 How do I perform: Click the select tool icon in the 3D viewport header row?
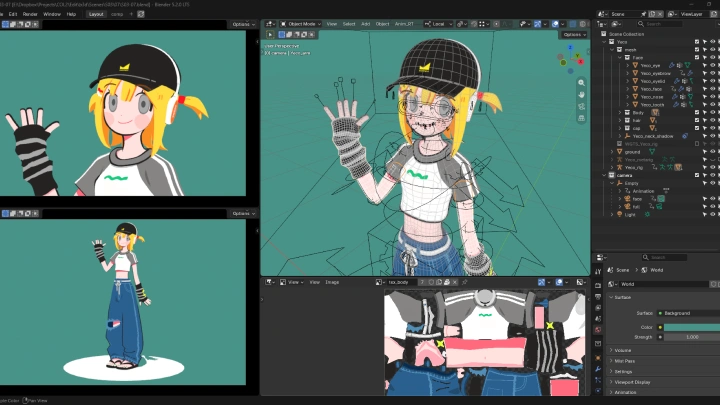click(270, 34)
